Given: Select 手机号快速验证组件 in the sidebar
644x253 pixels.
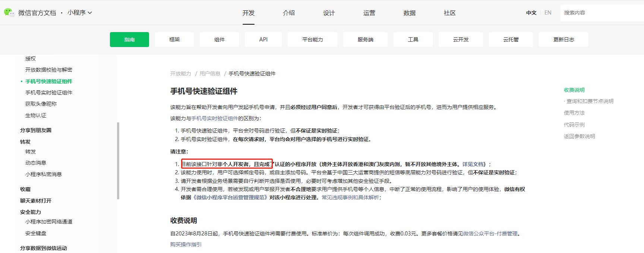Looking at the screenshot, I should coord(49,81).
